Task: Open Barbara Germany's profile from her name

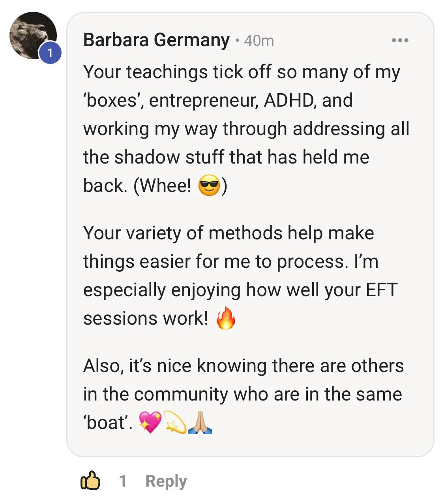Action: (156, 40)
